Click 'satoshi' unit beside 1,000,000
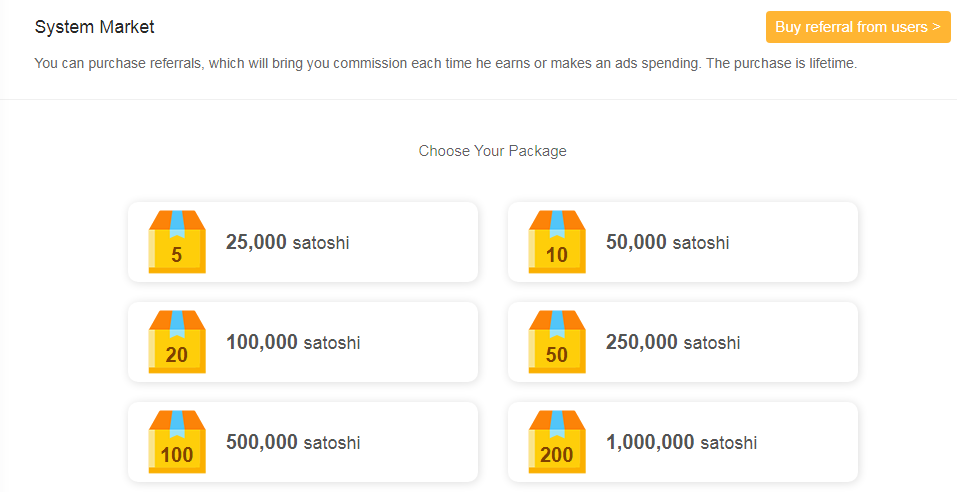 point(728,443)
